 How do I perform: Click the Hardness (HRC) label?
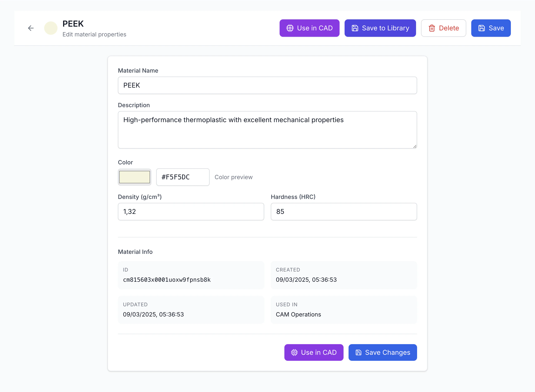(x=293, y=197)
